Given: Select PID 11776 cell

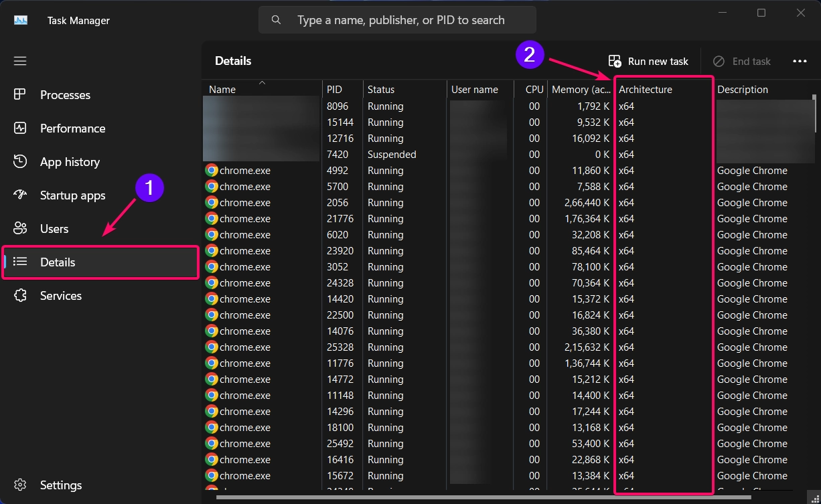Looking at the screenshot, I should (x=340, y=363).
